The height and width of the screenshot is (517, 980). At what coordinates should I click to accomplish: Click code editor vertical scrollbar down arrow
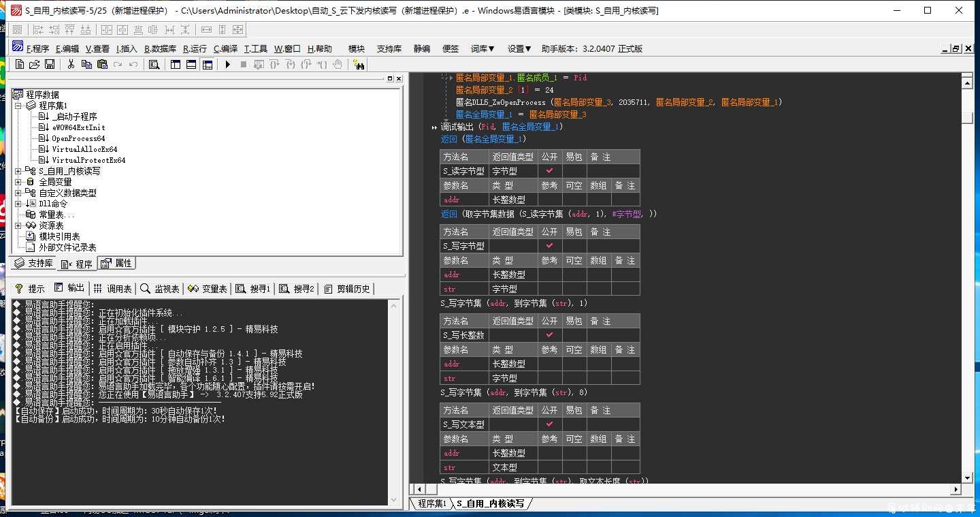(x=967, y=477)
